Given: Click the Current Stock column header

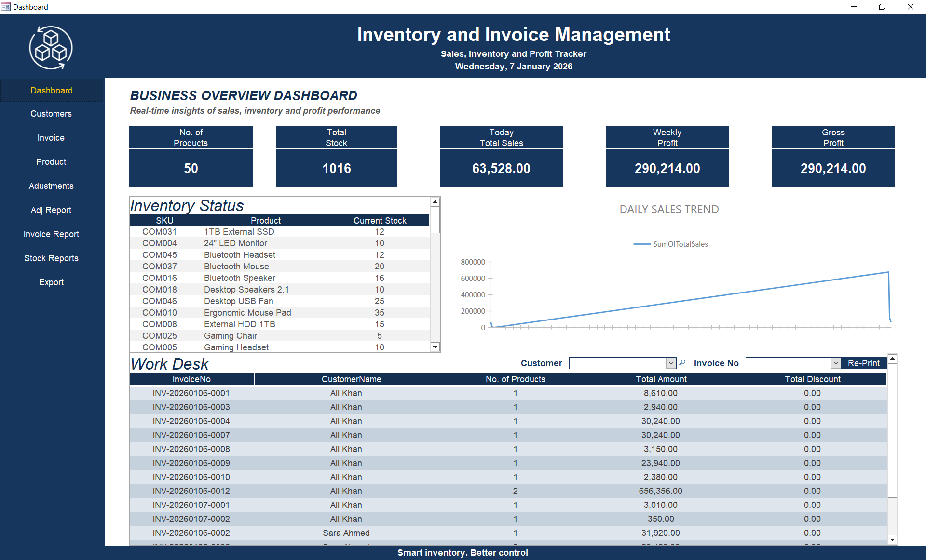Looking at the screenshot, I should coord(380,220).
